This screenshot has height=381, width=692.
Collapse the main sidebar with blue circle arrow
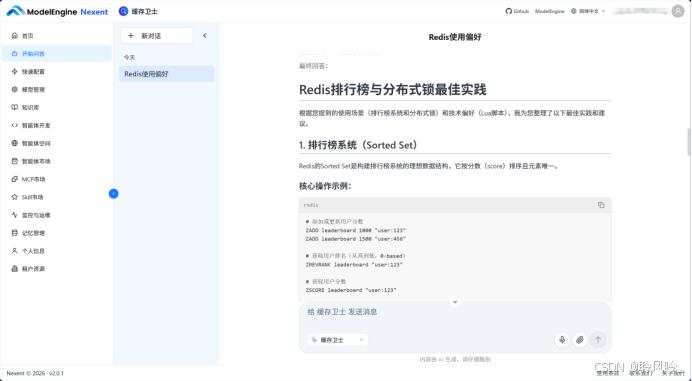click(113, 193)
